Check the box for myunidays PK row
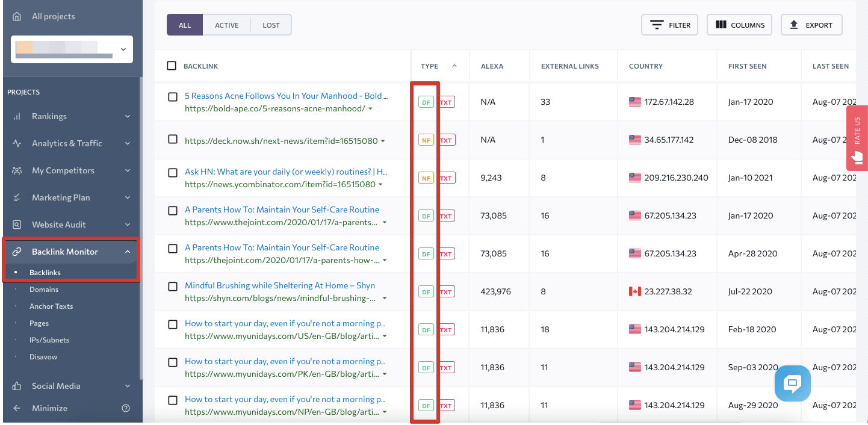This screenshot has width=868, height=425. click(173, 362)
